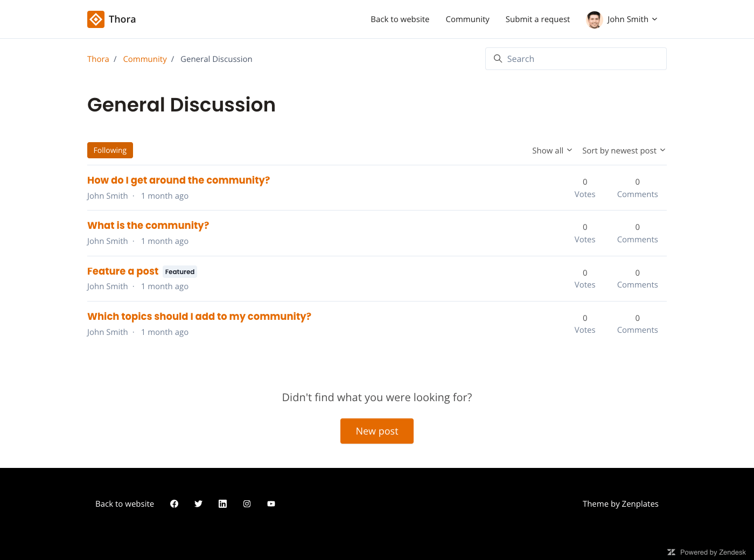This screenshot has height=560, width=754.
Task: Expand the Show all filter dropdown
Action: [551, 151]
